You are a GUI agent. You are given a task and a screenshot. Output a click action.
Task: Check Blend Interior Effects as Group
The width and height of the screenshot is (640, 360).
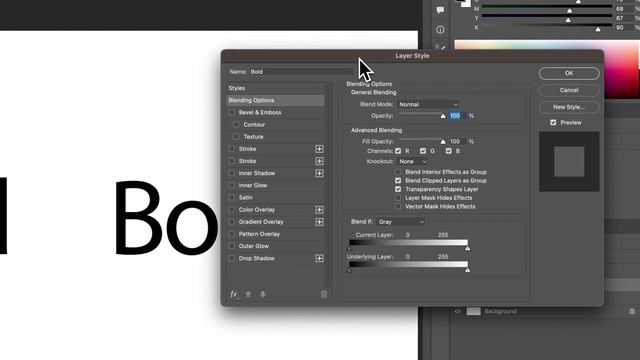tap(398, 172)
